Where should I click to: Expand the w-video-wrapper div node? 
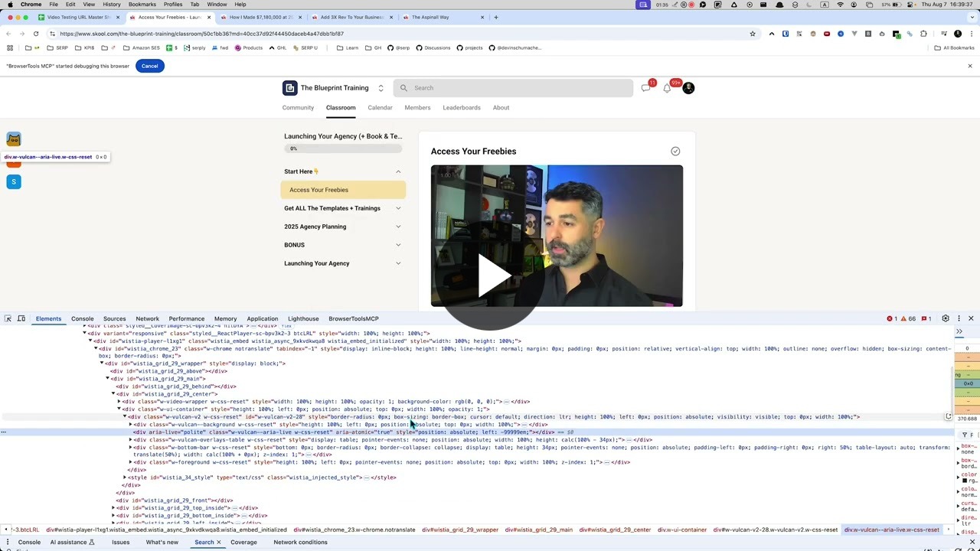[x=119, y=402]
